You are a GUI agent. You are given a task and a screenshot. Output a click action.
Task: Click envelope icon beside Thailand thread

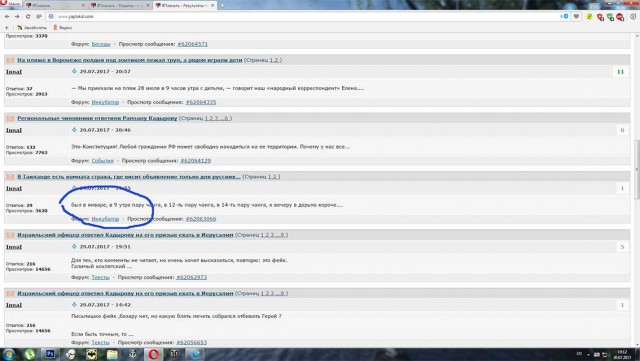(x=10, y=177)
